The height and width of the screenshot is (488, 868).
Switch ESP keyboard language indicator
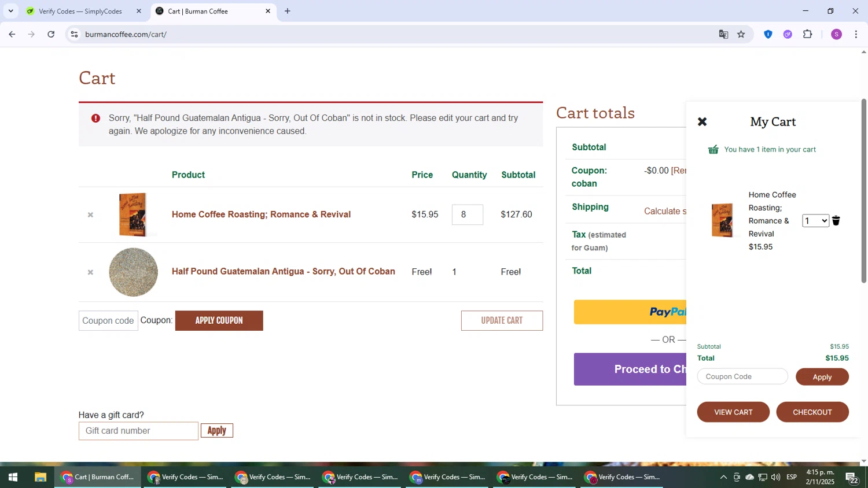click(x=792, y=477)
